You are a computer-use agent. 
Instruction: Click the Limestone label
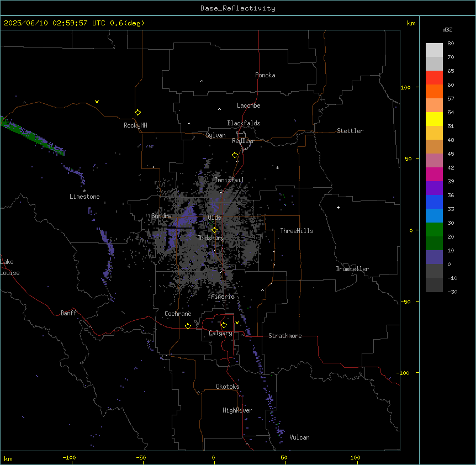[84, 197]
